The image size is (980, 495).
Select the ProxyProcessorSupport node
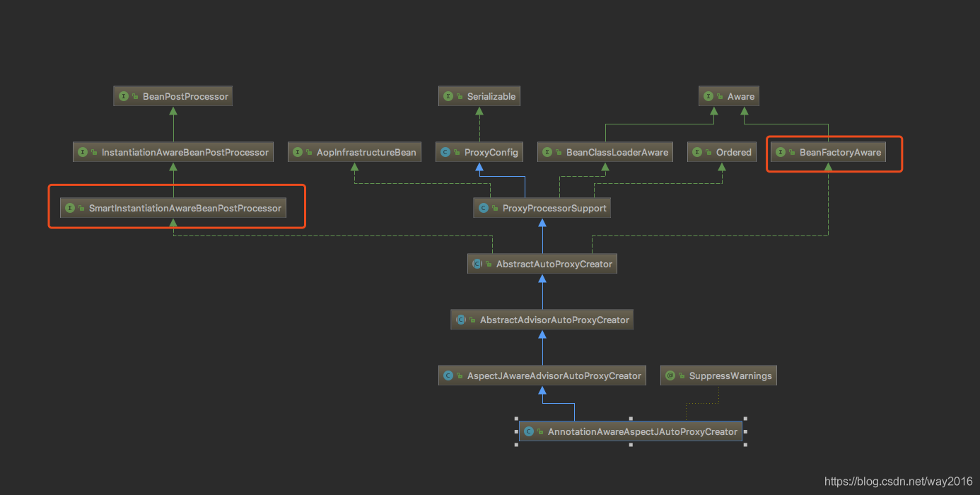pos(542,208)
